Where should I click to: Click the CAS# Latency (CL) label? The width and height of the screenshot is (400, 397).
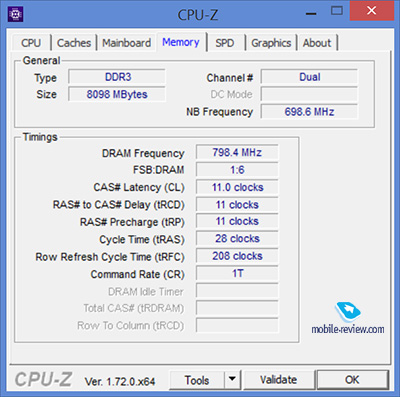click(x=139, y=187)
